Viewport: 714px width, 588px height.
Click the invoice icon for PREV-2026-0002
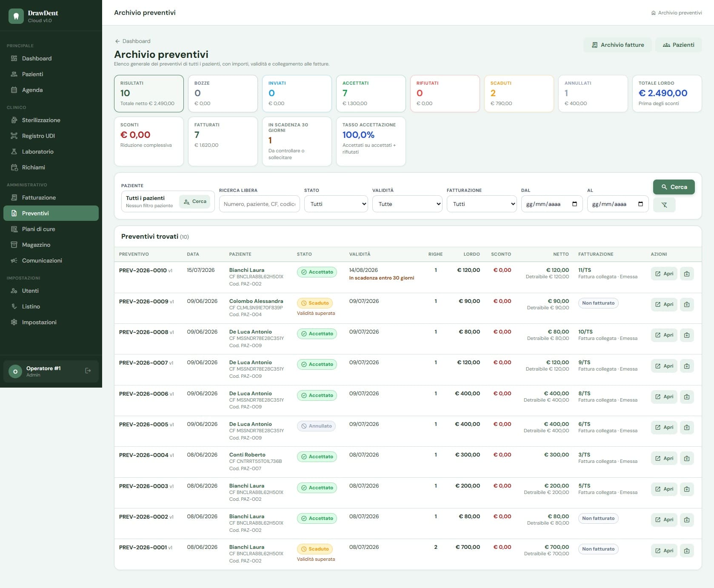687,519
